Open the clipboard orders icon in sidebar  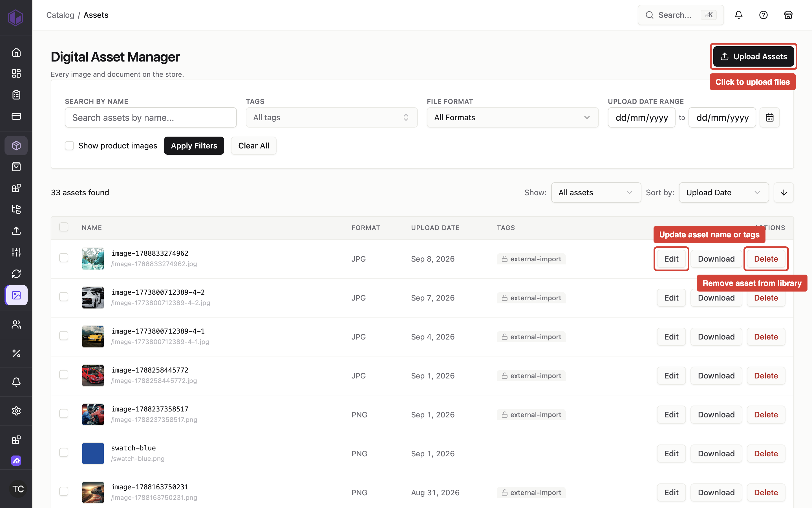(x=16, y=95)
